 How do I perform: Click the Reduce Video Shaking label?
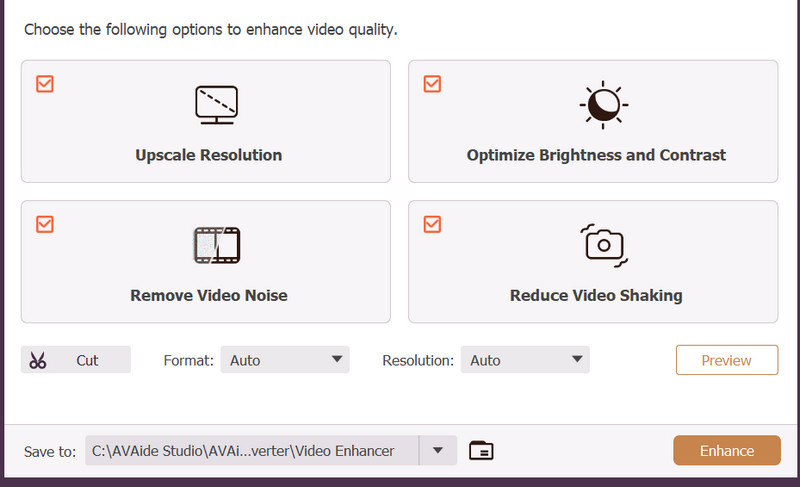point(596,295)
